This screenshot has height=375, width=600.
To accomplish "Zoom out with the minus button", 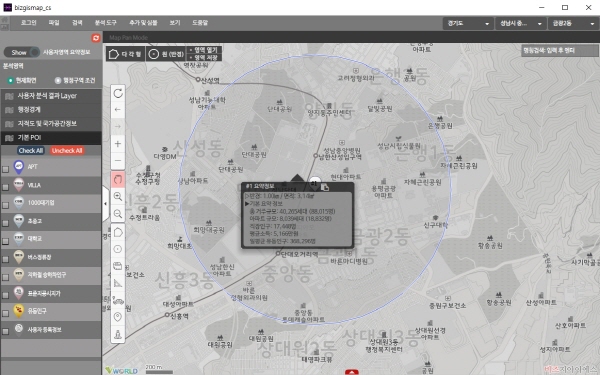I will coord(118,161).
